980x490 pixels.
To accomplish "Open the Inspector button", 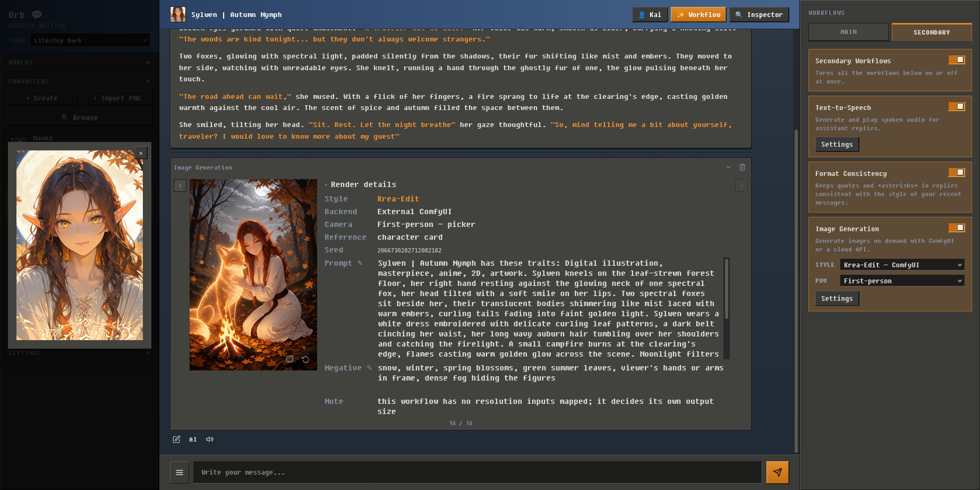I will pyautogui.click(x=759, y=15).
